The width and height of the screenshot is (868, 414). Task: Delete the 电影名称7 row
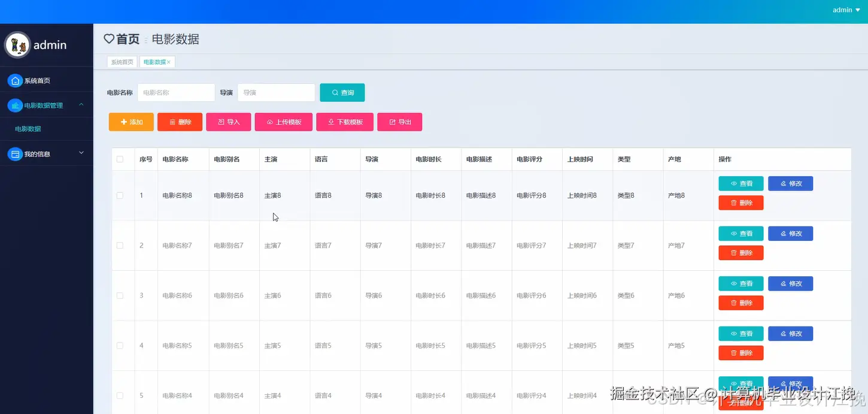741,253
